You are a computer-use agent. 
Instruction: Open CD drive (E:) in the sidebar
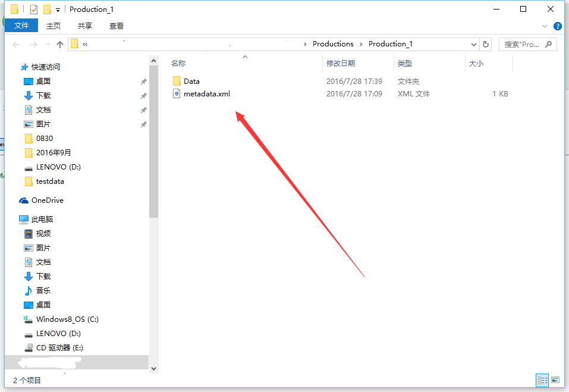59,348
